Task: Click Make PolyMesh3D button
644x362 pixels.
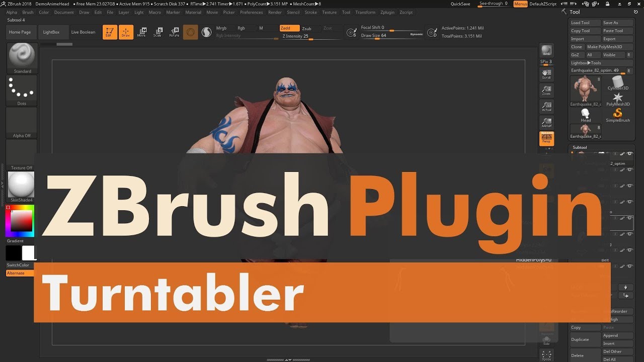Action: 610,47
